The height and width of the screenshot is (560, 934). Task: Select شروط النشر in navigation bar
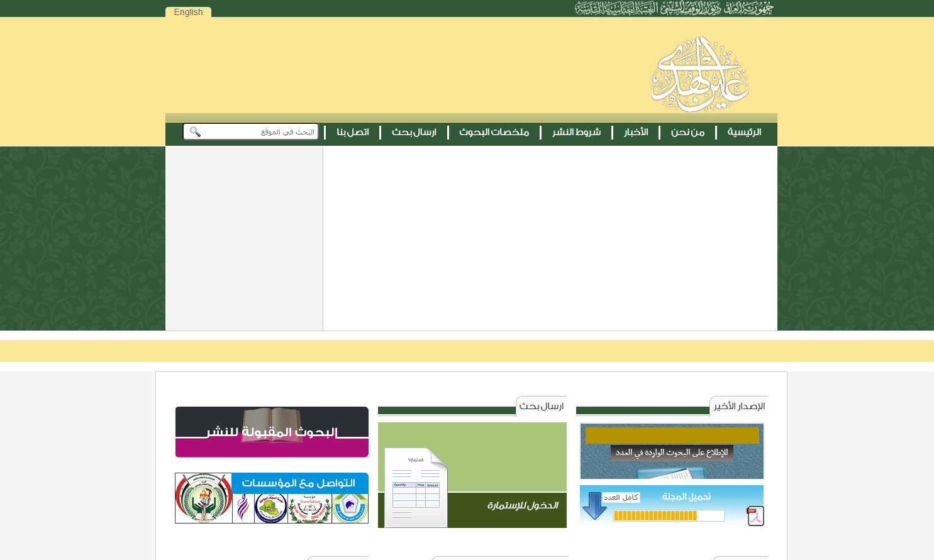click(x=576, y=132)
